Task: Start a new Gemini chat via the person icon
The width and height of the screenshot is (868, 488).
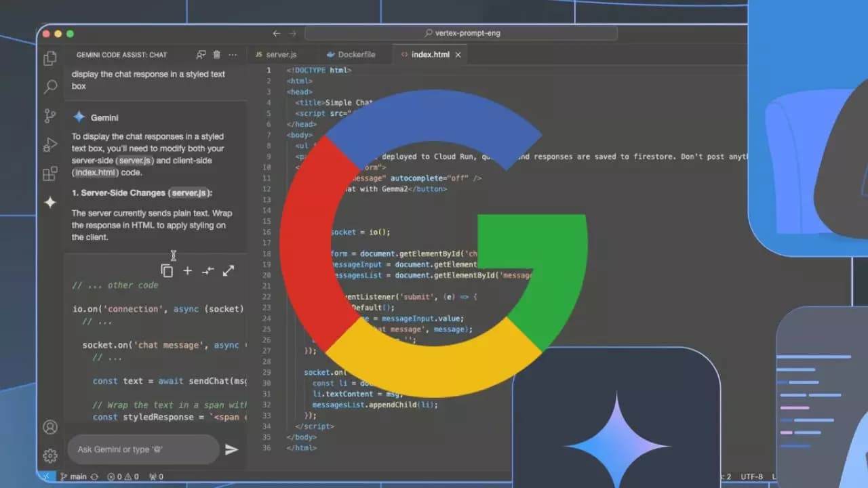Action: (x=201, y=54)
